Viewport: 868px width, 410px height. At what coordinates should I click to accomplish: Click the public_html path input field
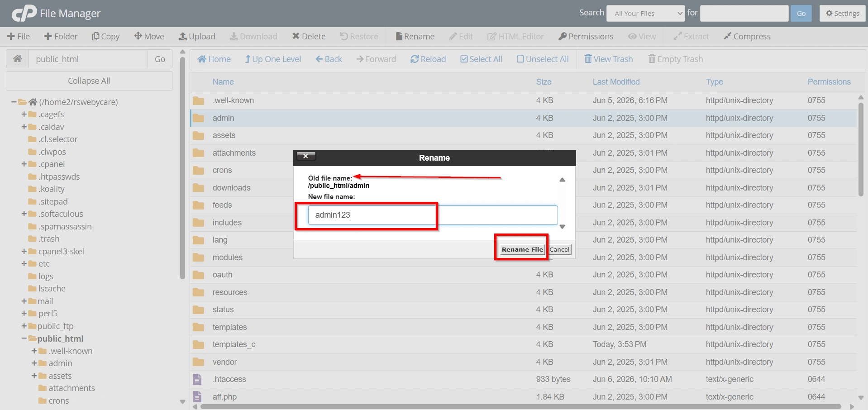[x=88, y=59]
